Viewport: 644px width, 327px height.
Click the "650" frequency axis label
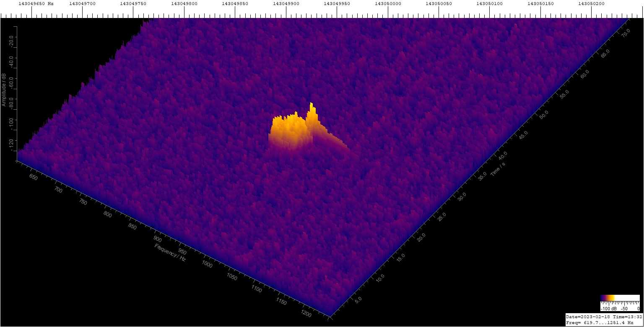34,178
